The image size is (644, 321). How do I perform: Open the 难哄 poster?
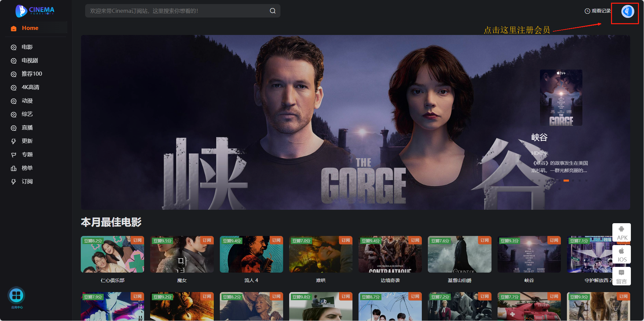(x=321, y=254)
